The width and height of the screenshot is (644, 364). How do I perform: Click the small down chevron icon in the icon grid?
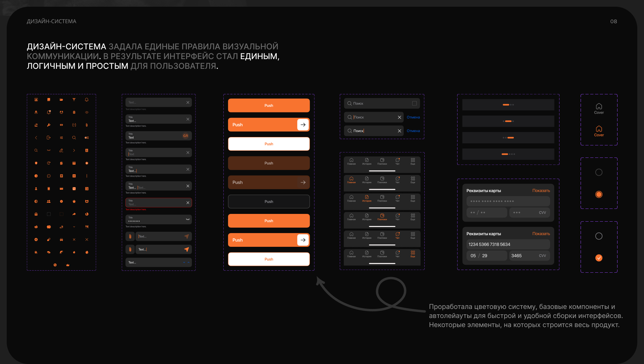[x=74, y=227]
